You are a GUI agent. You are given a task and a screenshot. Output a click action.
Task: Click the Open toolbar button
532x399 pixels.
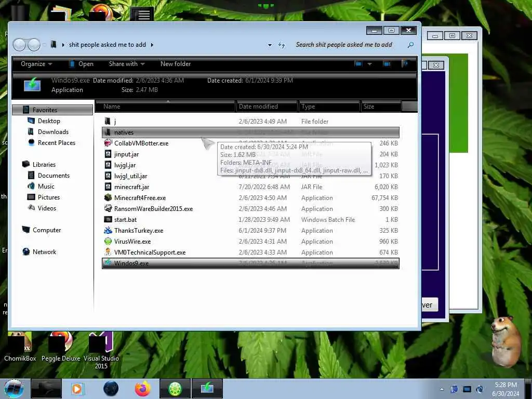pyautogui.click(x=81, y=64)
